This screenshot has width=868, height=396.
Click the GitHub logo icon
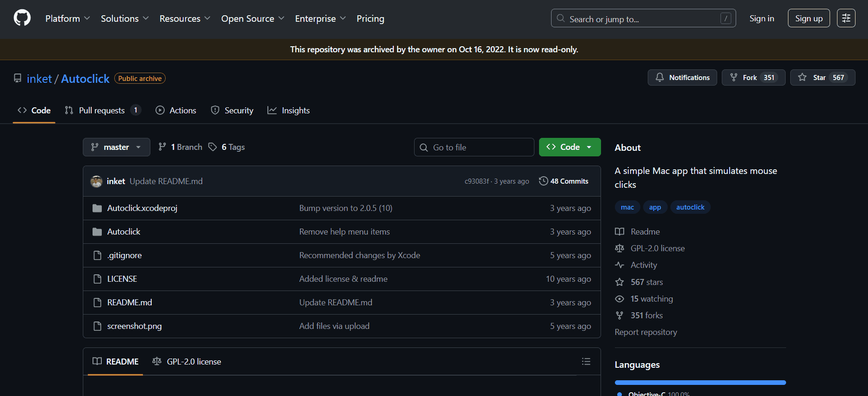tap(22, 19)
